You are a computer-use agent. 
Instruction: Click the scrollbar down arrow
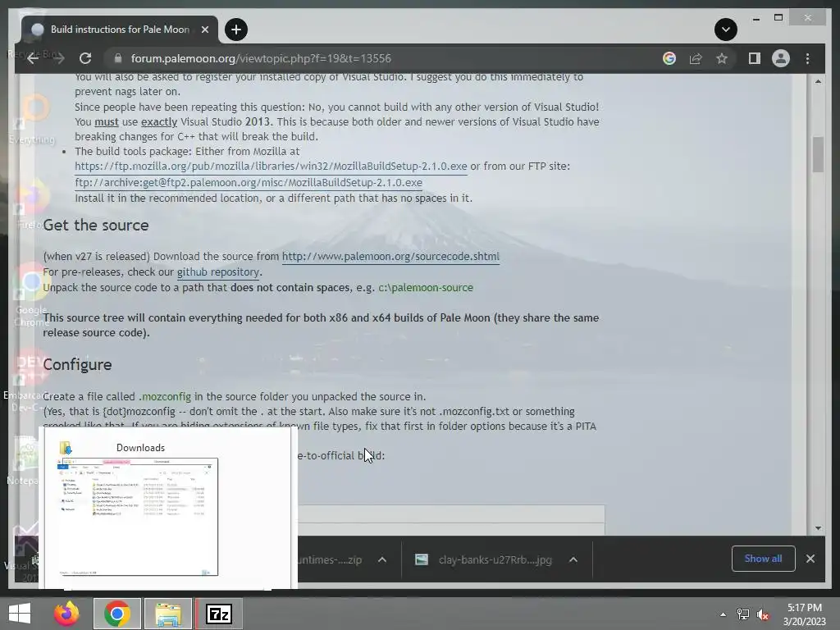(818, 528)
